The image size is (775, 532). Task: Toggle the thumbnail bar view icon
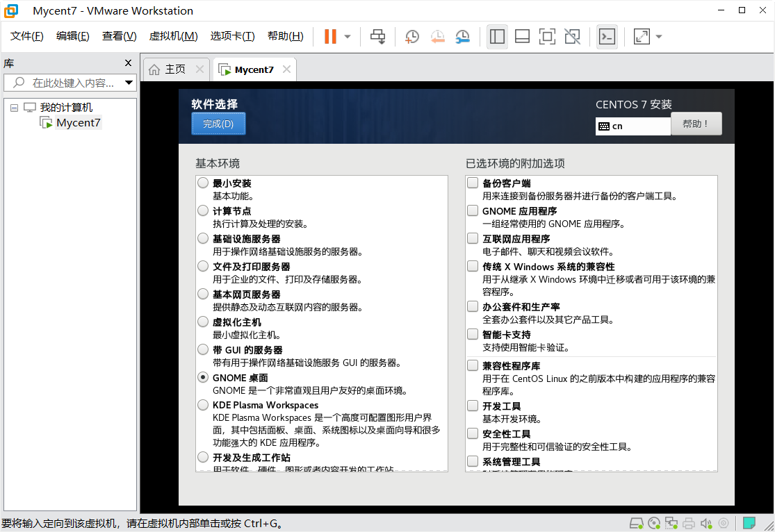523,37
